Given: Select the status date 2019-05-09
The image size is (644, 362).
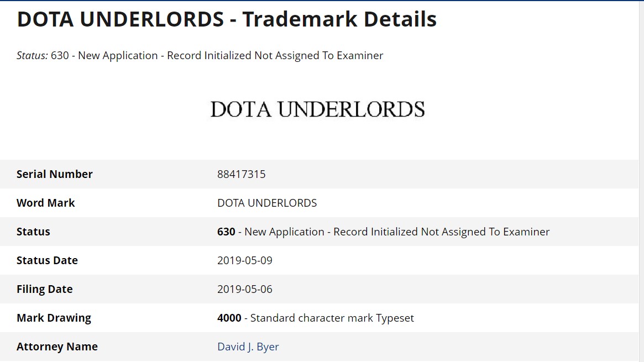Looking at the screenshot, I should click(x=245, y=261).
